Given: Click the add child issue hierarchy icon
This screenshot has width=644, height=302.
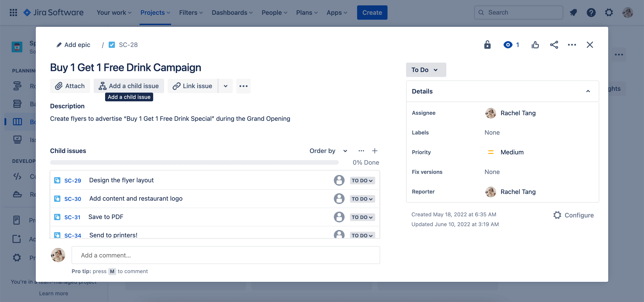Looking at the screenshot, I should [103, 85].
